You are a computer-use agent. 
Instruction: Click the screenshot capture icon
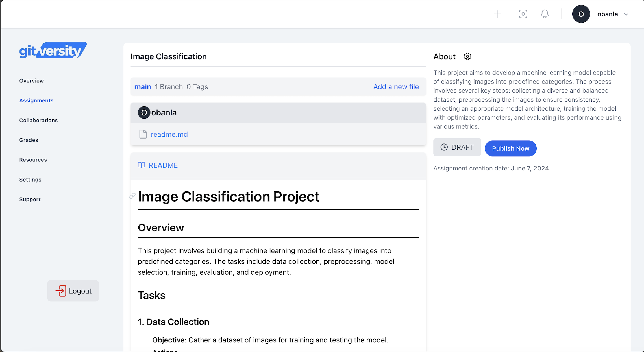coord(523,14)
